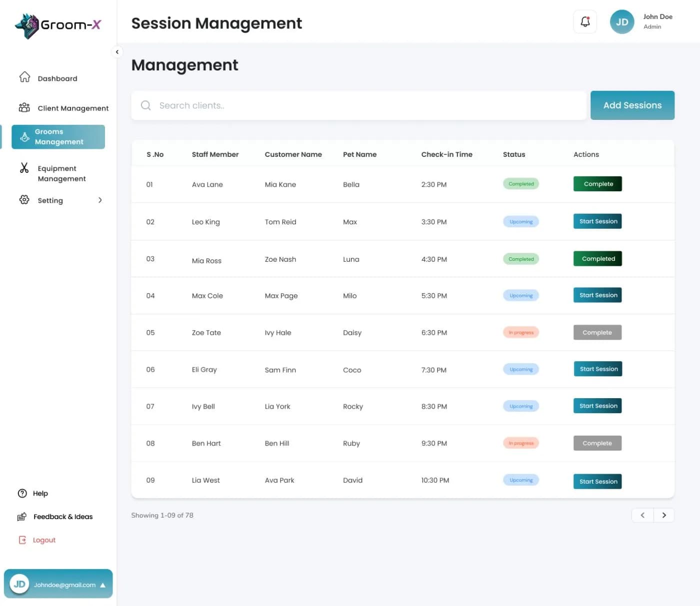Click the Complete button for Ava Lane
Screen dimensions: 700x606
click(597, 184)
